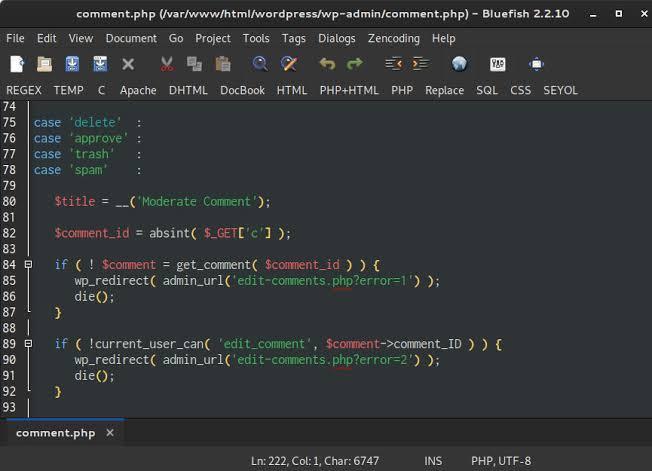Redo the last undone change
This screenshot has width=652, height=471.
tap(355, 64)
